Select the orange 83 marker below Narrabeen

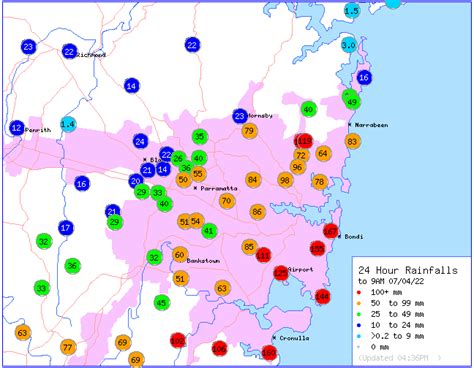(353, 141)
